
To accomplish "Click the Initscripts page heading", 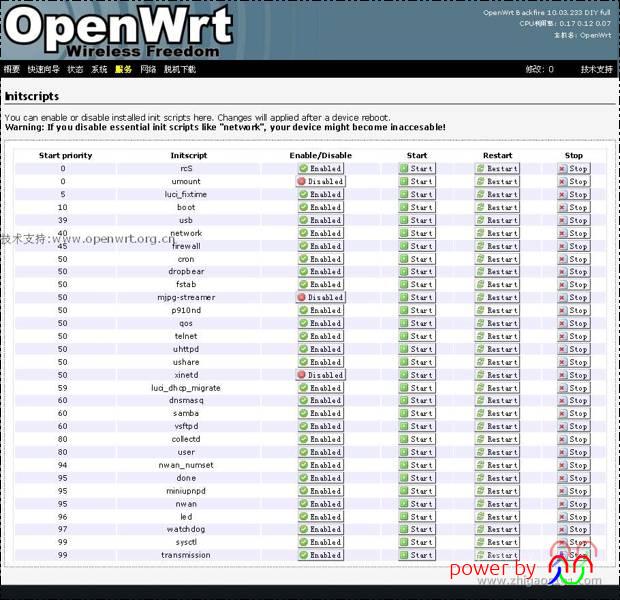I will 32,97.
